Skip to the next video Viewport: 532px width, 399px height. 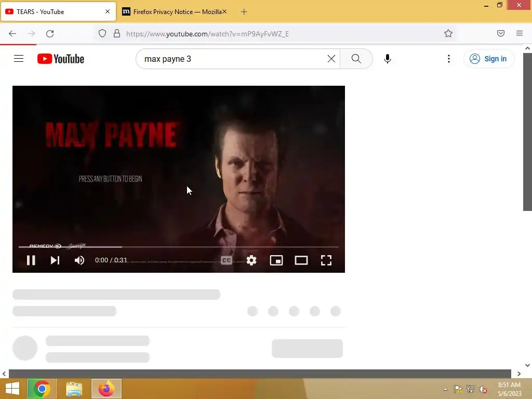(x=55, y=260)
